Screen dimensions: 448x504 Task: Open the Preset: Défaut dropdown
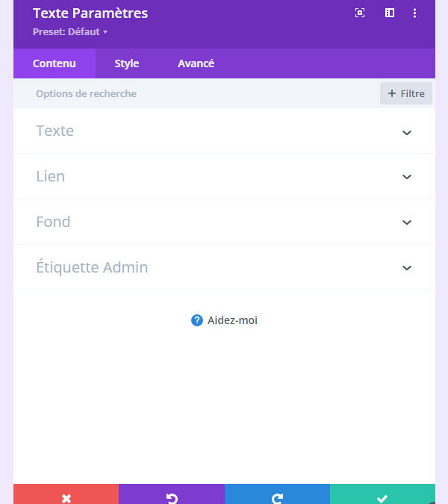(70, 32)
